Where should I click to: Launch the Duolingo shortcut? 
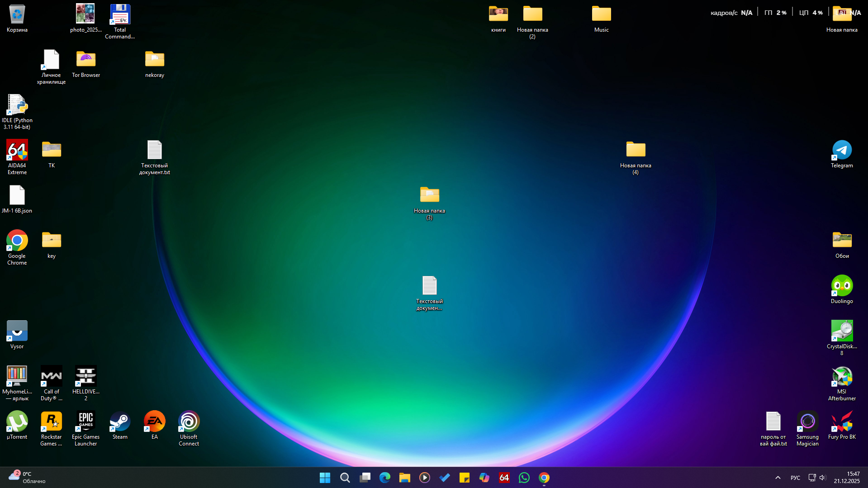[x=842, y=290]
